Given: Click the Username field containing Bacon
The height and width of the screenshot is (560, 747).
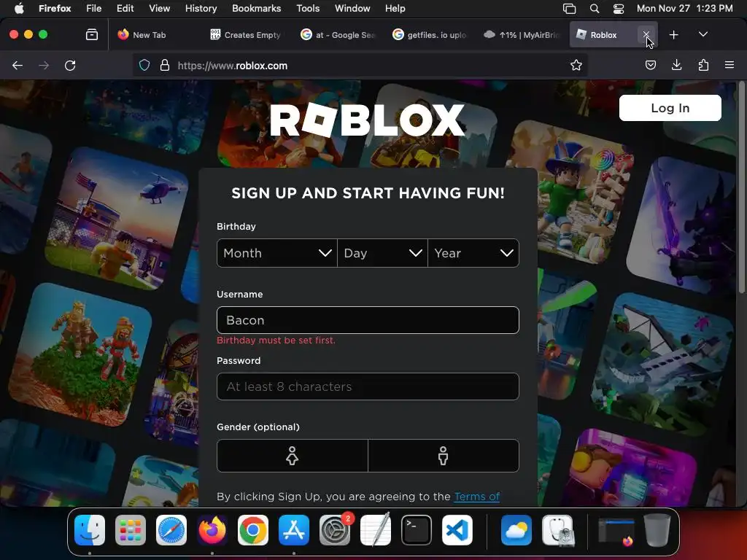Looking at the screenshot, I should coord(368,320).
